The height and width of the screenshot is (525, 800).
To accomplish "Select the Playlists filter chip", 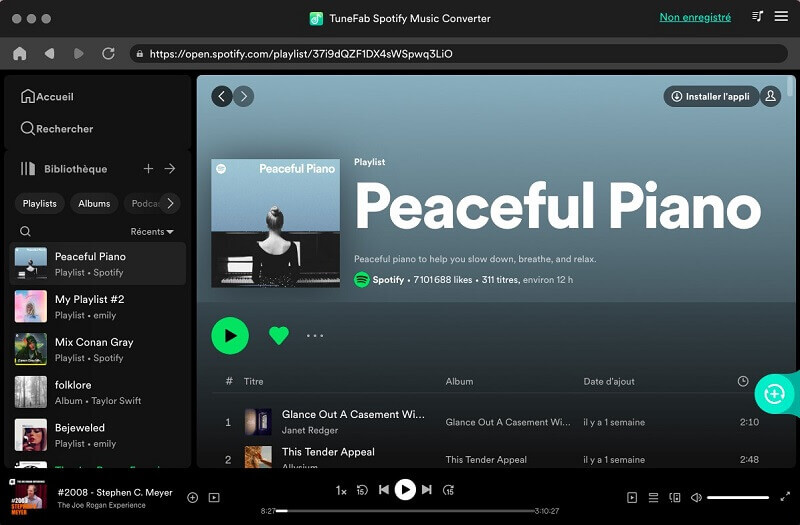I will [x=39, y=204].
